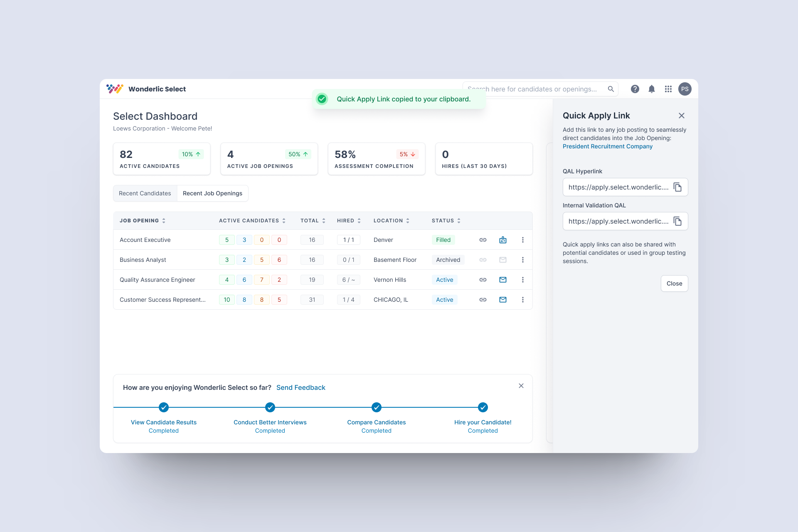Screen dimensions: 798x532
Task: Copy the Internal Validation QAL link
Action: (677, 221)
